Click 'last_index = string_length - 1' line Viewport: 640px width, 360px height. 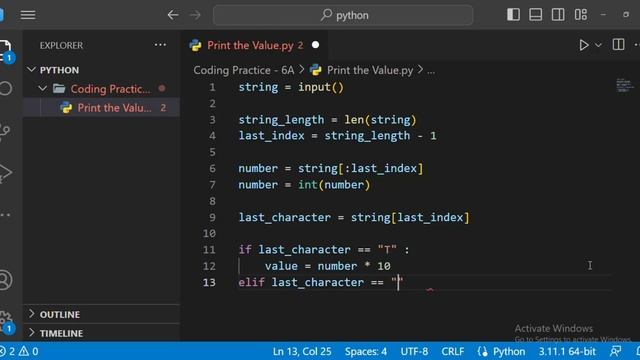click(338, 136)
